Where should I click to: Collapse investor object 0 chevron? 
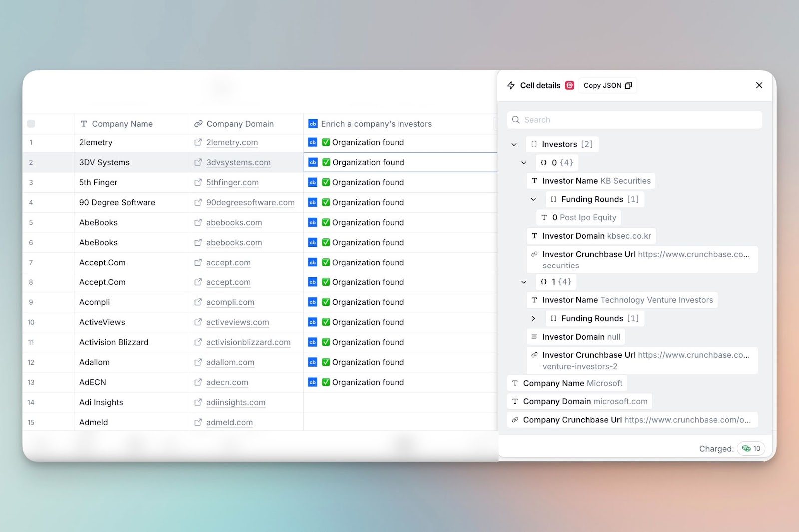point(524,163)
